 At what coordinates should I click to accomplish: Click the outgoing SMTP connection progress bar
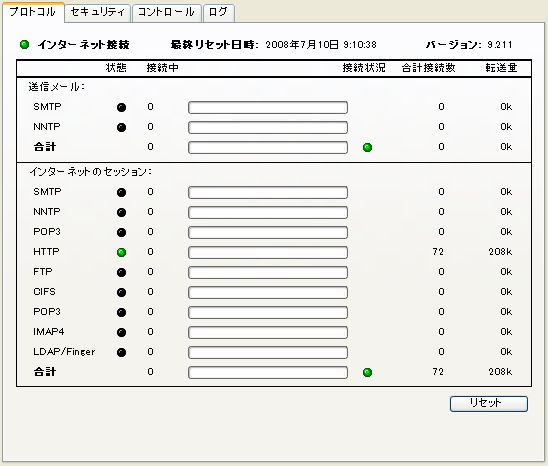click(268, 107)
